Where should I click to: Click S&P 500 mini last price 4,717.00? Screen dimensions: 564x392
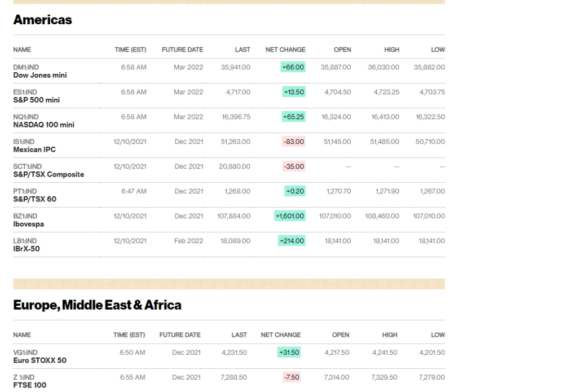pos(238,92)
